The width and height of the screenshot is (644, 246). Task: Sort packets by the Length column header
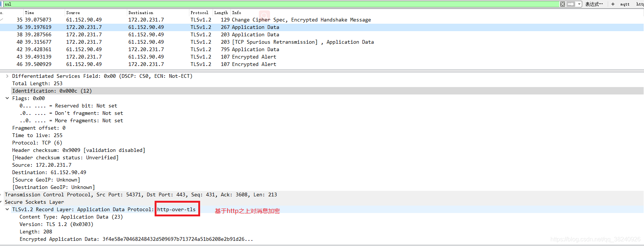(221, 13)
